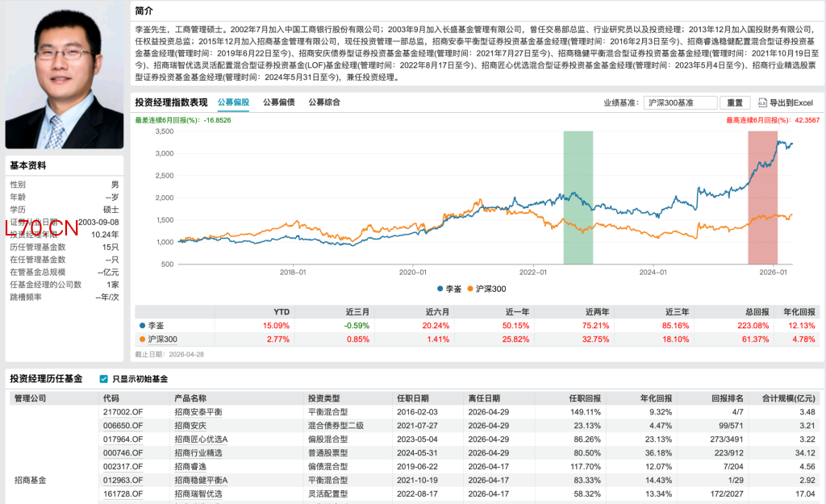Screen dimensions: 826x504
Task: Click the 沪深300 orange legend marker below chart
Action: (471, 288)
